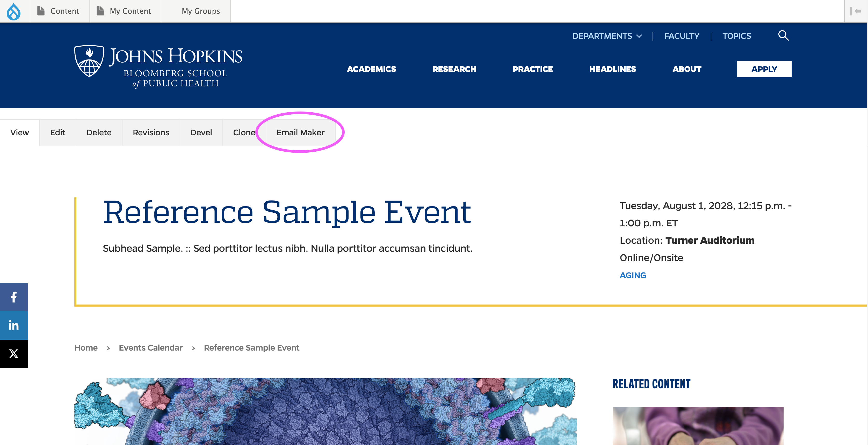Switch to the Email Maker tab
The width and height of the screenshot is (868, 445).
click(300, 132)
